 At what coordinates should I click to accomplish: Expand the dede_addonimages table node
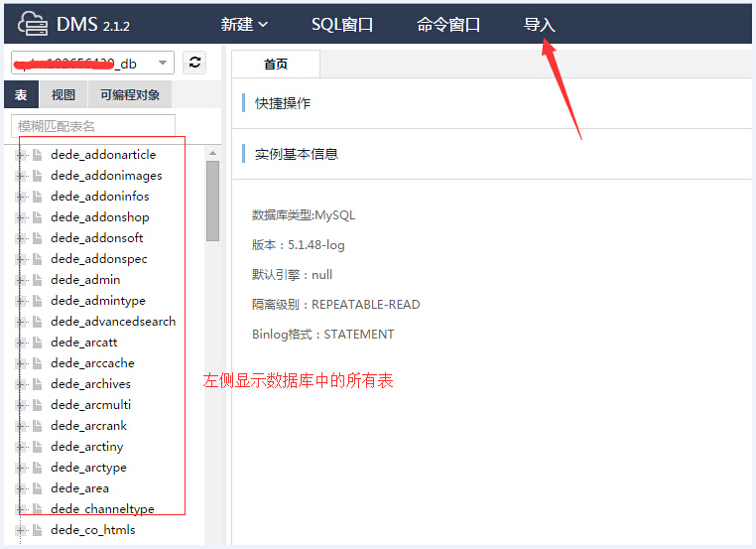pos(21,176)
